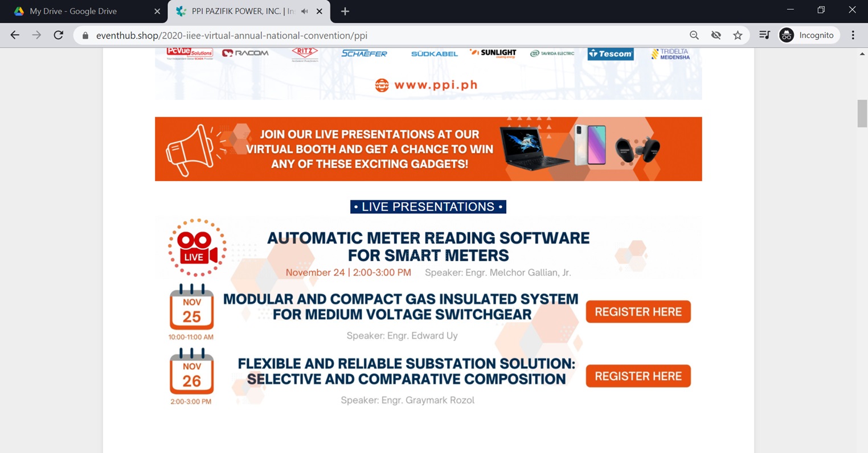Open a new browser tab
This screenshot has width=868, height=453.
pyautogui.click(x=345, y=11)
